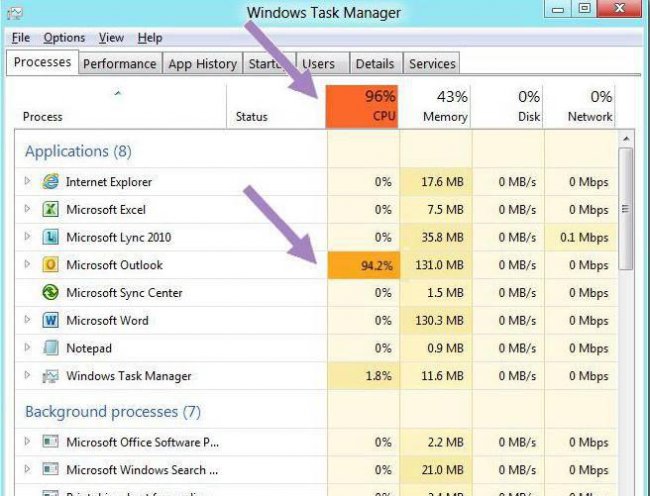Viewport: 650px width, 496px height.
Task: Click the Windows Task Manager row icon
Action: (50, 376)
